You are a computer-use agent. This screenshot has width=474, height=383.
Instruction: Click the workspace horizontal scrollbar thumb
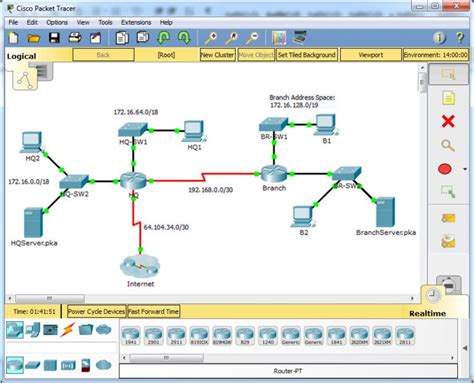pos(50,298)
